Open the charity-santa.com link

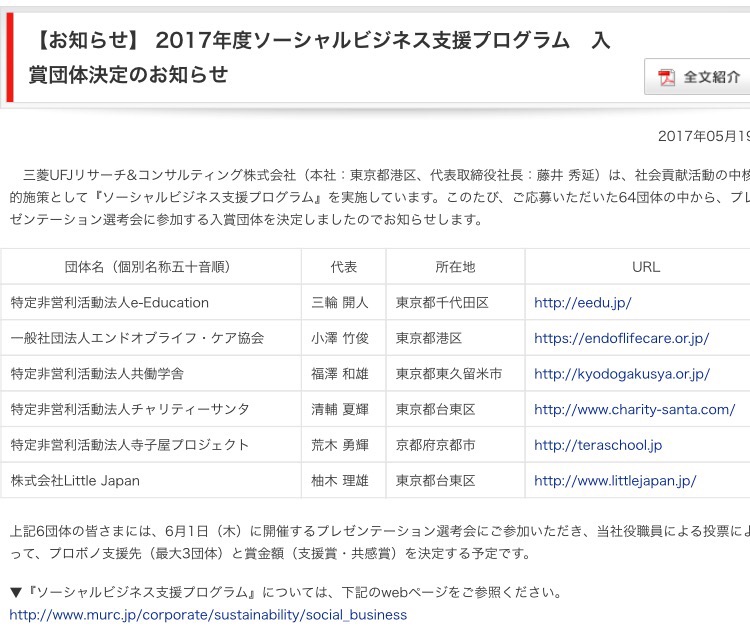(x=634, y=409)
